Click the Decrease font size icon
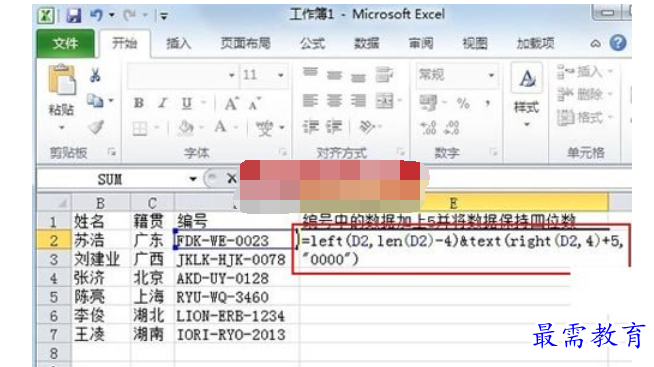654x367 pixels. (254, 103)
